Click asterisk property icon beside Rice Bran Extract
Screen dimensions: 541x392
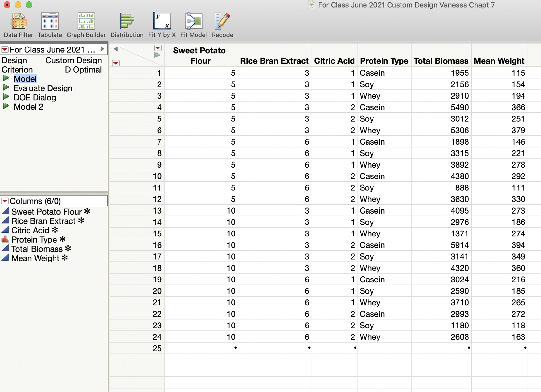click(x=81, y=220)
